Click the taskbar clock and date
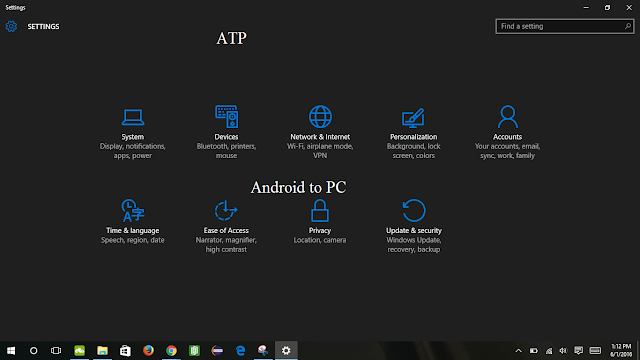 tap(621, 351)
